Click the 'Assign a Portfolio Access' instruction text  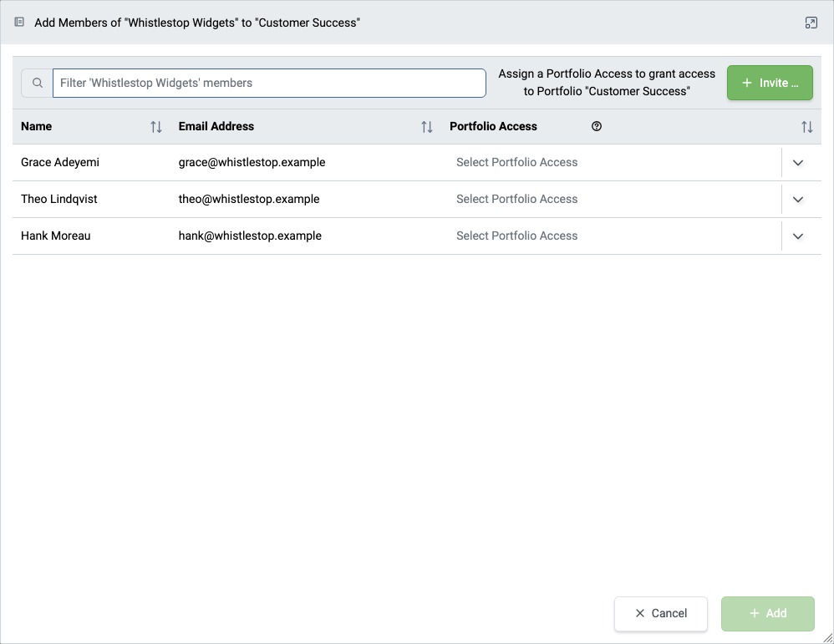(x=607, y=83)
